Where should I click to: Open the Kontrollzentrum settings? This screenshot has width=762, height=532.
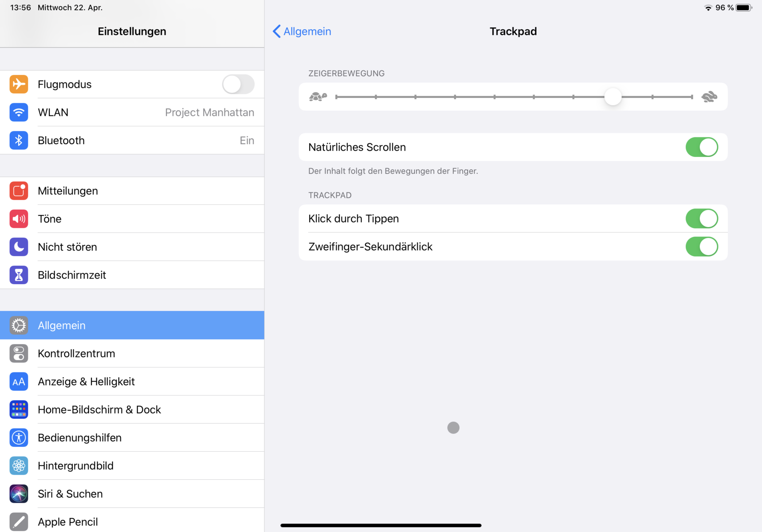[76, 353]
